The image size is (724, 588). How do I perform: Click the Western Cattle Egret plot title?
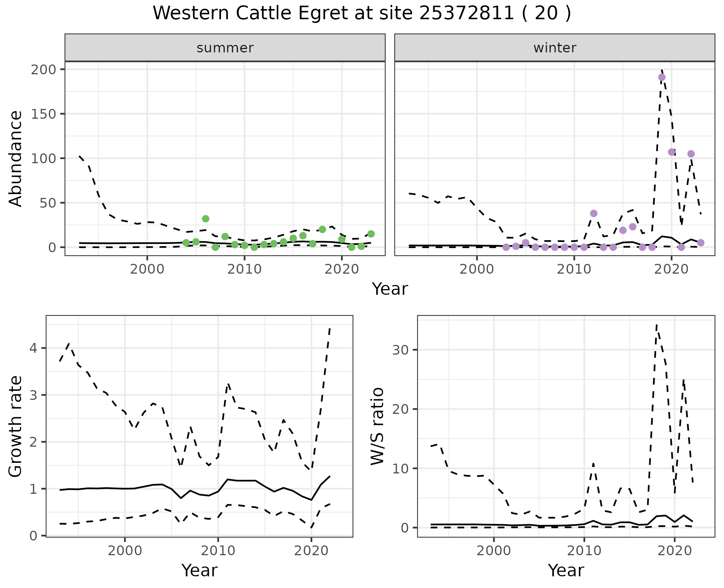click(362, 14)
